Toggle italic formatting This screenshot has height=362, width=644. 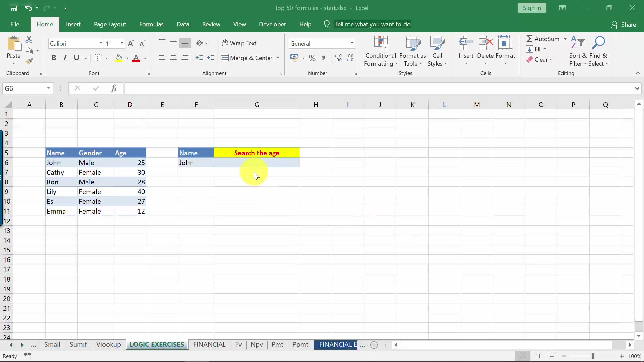point(65,58)
